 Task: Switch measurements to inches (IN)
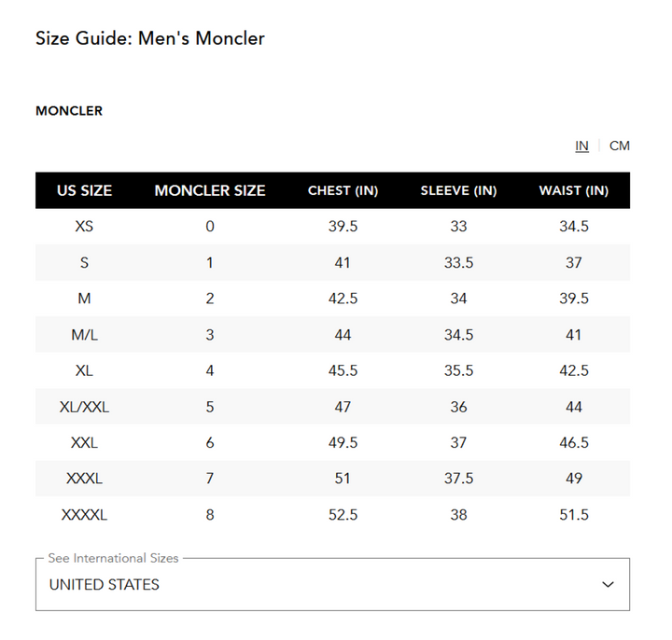point(581,146)
